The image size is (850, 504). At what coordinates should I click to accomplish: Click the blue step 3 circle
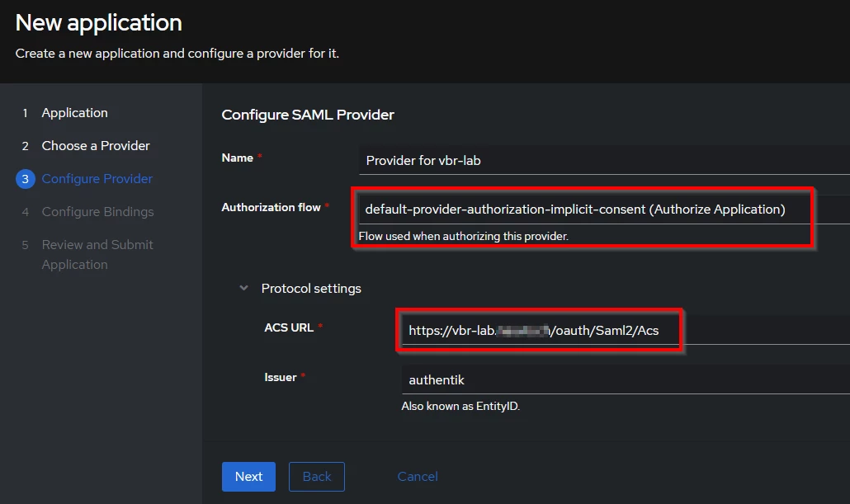point(26,179)
